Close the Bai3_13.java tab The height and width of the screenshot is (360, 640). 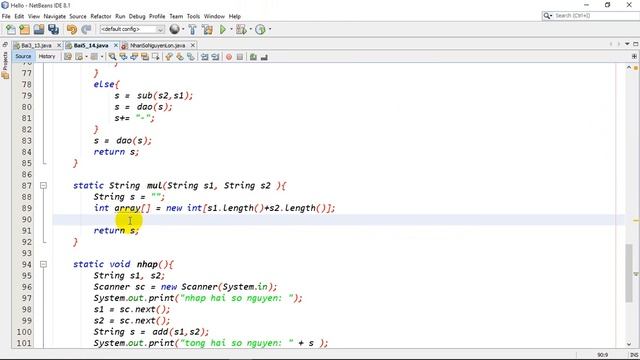[x=59, y=45]
